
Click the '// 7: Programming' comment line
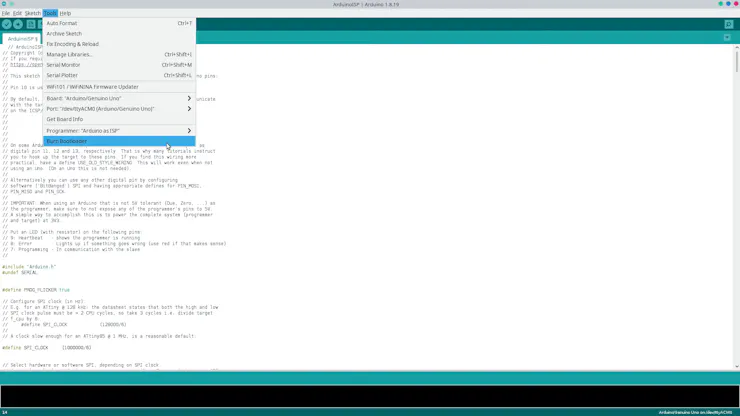[x=71, y=249]
